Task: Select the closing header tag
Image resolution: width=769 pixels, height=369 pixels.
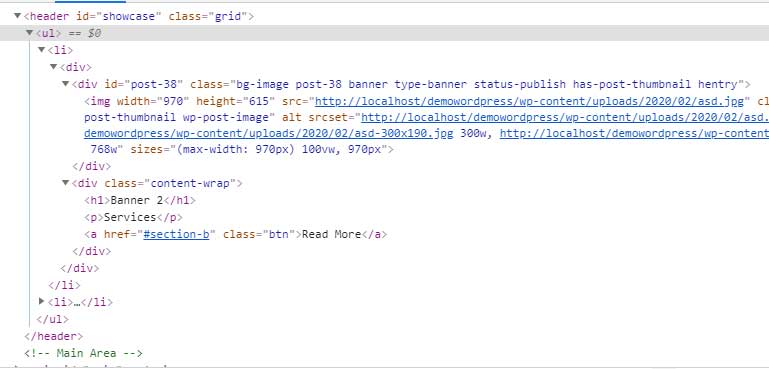Action: click(x=53, y=336)
